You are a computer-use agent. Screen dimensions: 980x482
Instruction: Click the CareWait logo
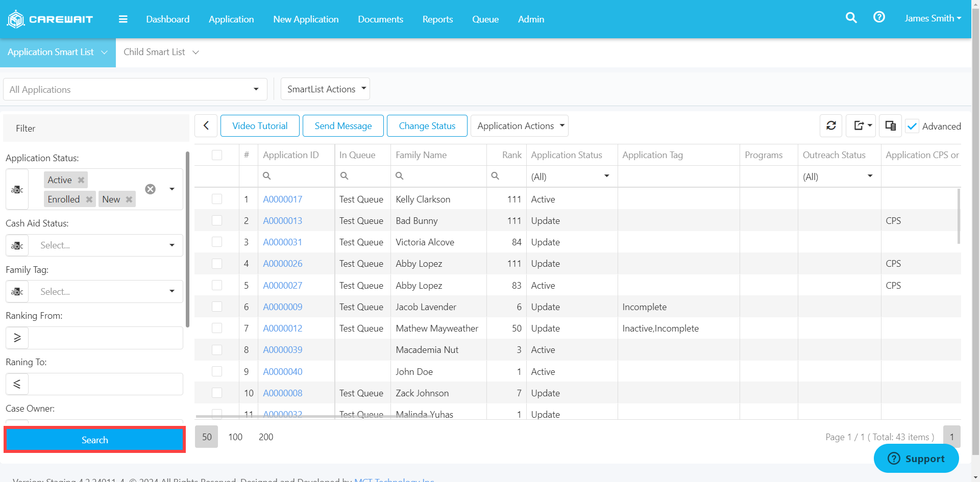click(50, 19)
